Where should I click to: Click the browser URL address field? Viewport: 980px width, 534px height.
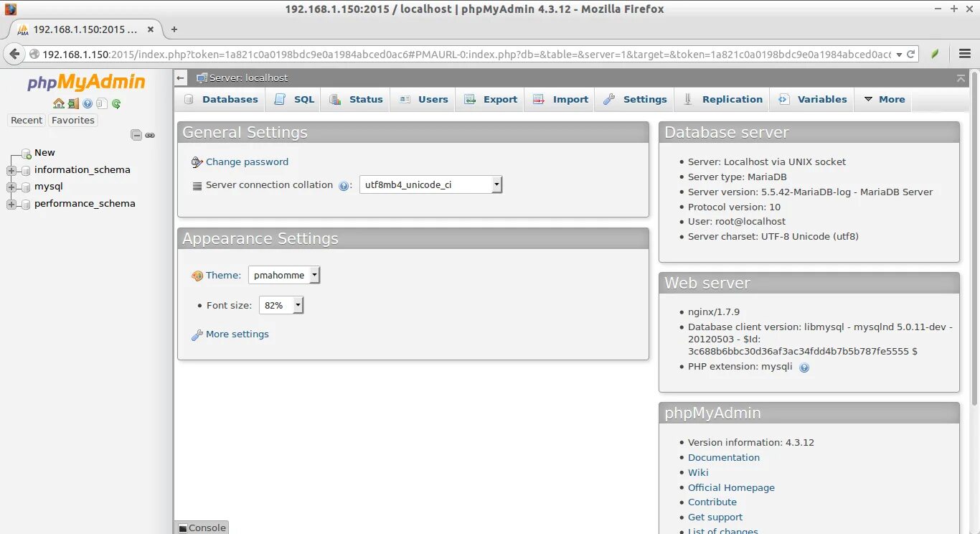[x=466, y=54]
